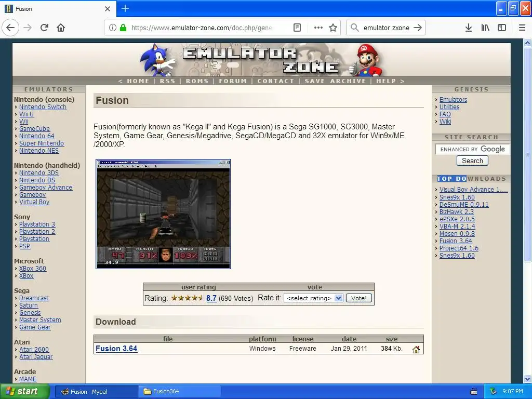This screenshot has height=399, width=532.
Task: Open the MAME arcade link
Action: pos(28,379)
